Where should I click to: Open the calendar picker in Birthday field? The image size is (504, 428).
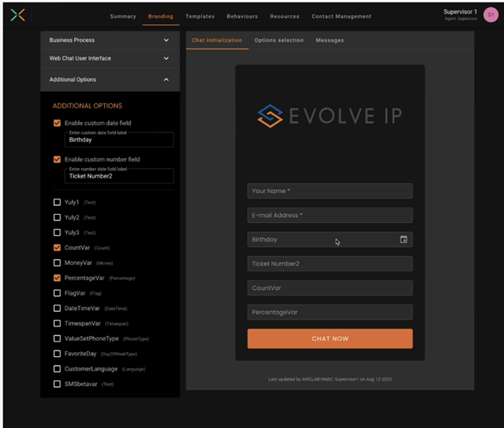[403, 240]
